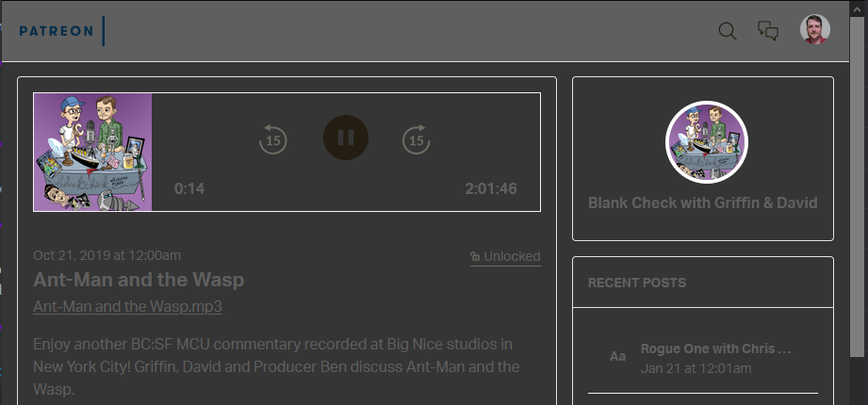868x405 pixels.
Task: Click the Oct 21, 2019 post timestamp
Action: click(106, 255)
